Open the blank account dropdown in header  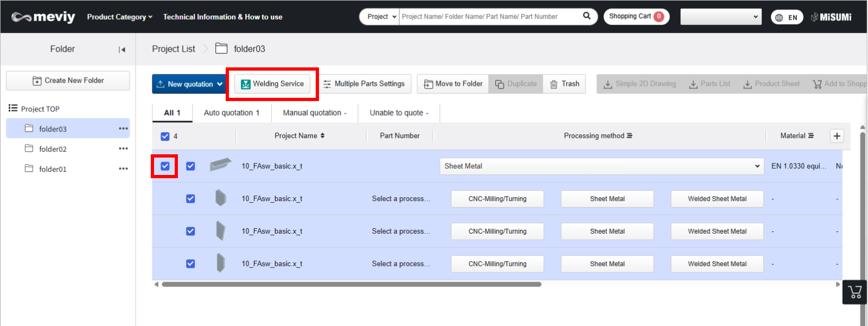tap(721, 16)
